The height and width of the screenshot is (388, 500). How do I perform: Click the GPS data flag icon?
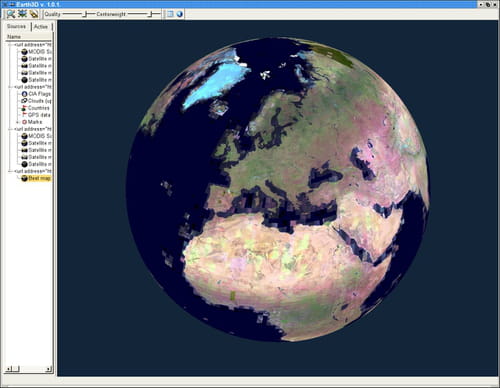tap(24, 115)
